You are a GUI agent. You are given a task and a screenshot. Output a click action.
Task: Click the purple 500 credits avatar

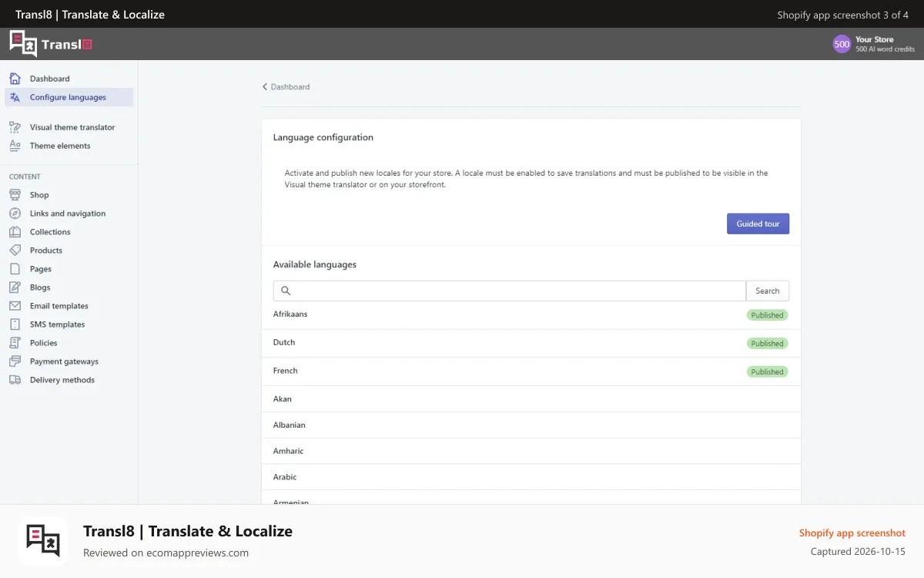(x=842, y=44)
